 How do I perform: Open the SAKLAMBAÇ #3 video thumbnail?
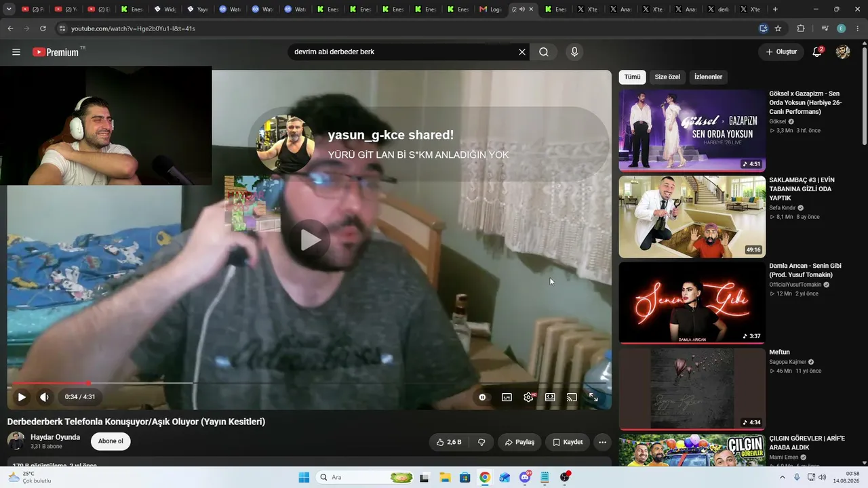(x=692, y=217)
